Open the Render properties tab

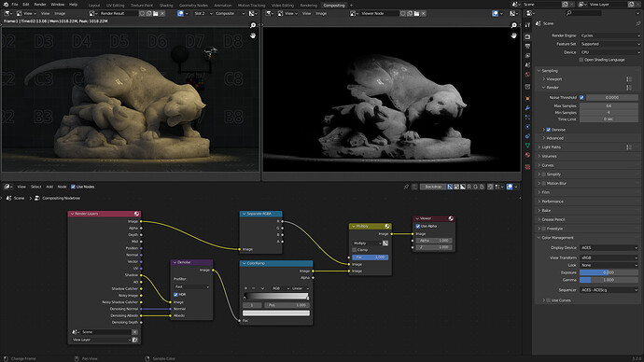[527, 37]
